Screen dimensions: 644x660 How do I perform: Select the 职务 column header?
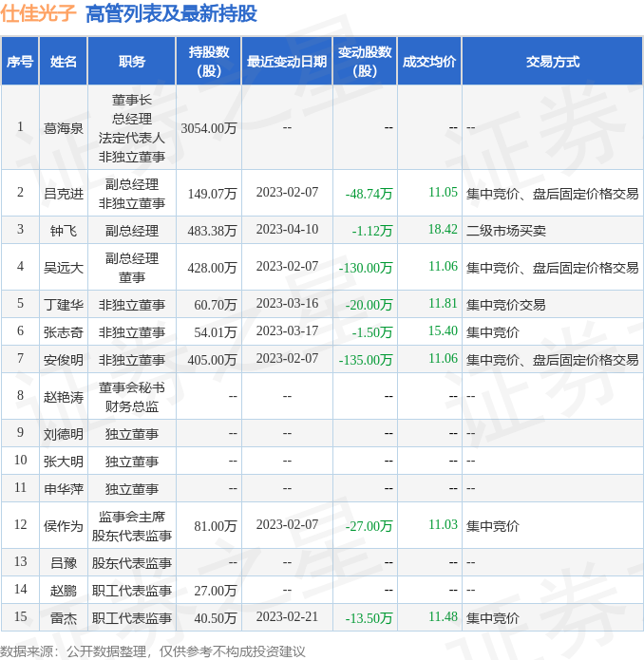pyautogui.click(x=132, y=62)
